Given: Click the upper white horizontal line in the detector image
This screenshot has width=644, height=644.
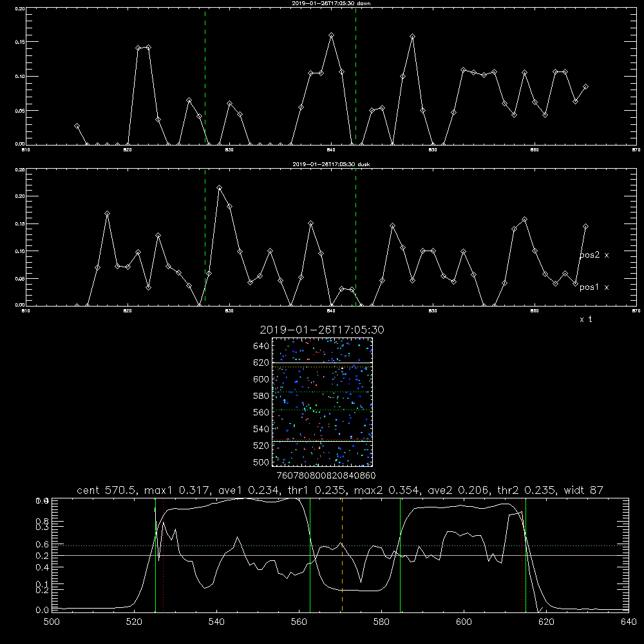Looking at the screenshot, I should [322, 363].
